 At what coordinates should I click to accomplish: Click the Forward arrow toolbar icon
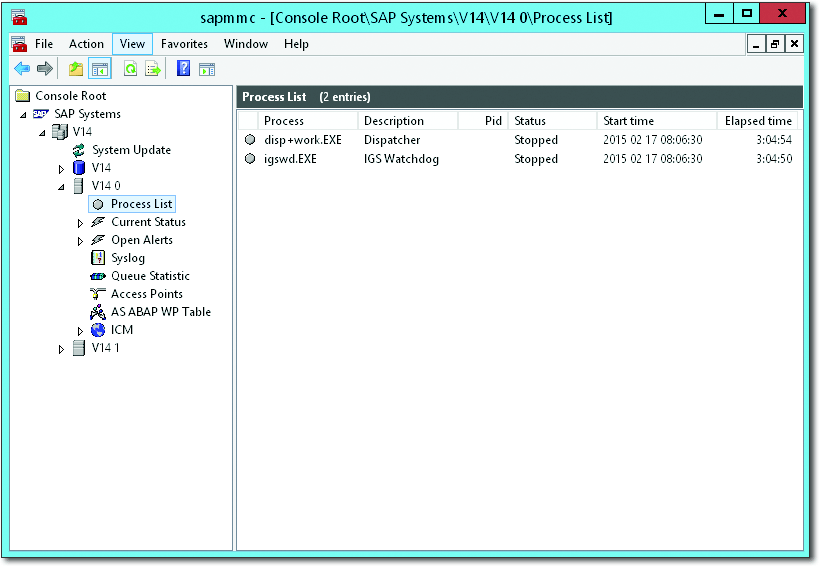click(x=45, y=68)
